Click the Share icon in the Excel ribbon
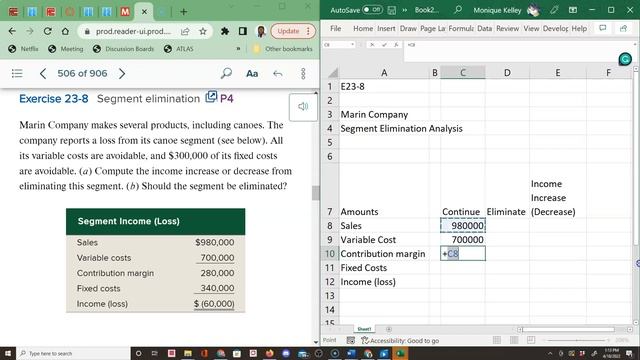 tap(623, 28)
